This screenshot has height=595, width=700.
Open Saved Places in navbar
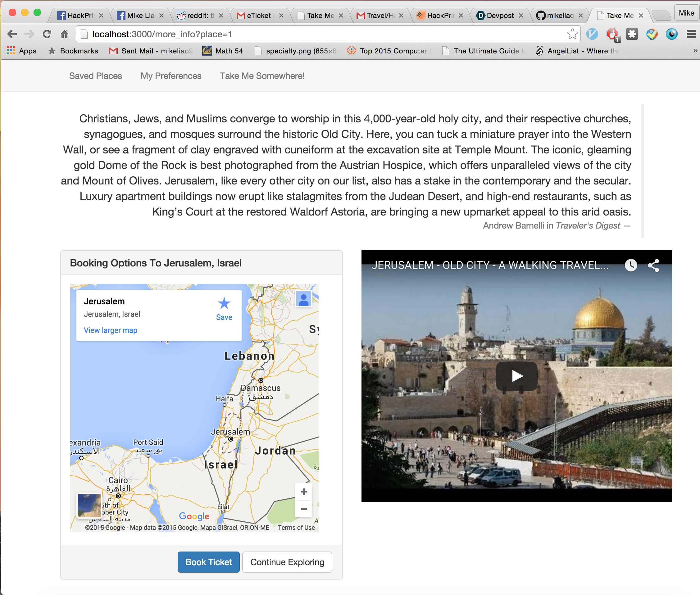95,76
